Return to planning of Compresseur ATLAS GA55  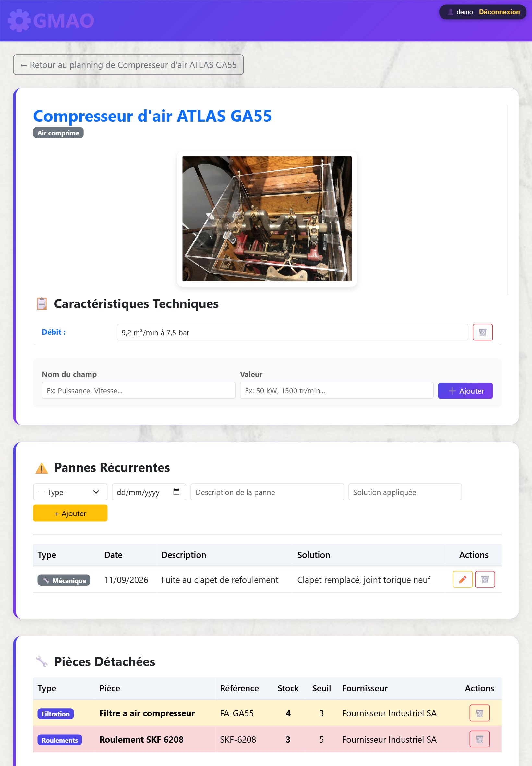[128, 65]
